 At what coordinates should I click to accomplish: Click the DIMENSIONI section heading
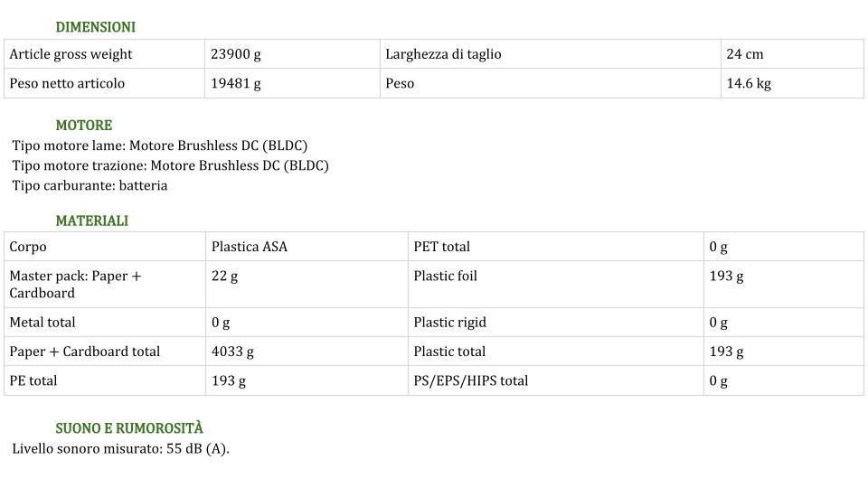click(x=95, y=27)
